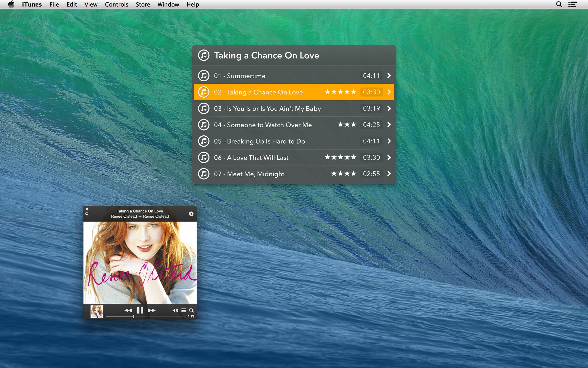This screenshot has height=368, width=588.
Task: Click the fast-forward playback control
Action: coord(152,310)
